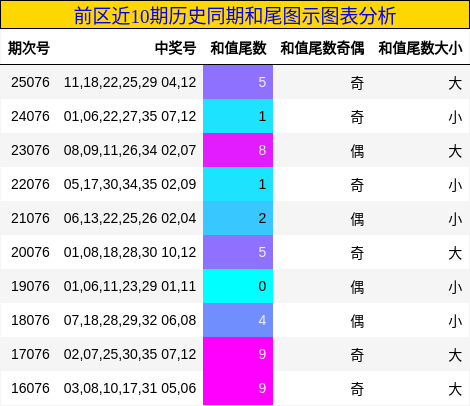Click the purple tail cell 5 for 20076
The image size is (470, 406).
[238, 252]
